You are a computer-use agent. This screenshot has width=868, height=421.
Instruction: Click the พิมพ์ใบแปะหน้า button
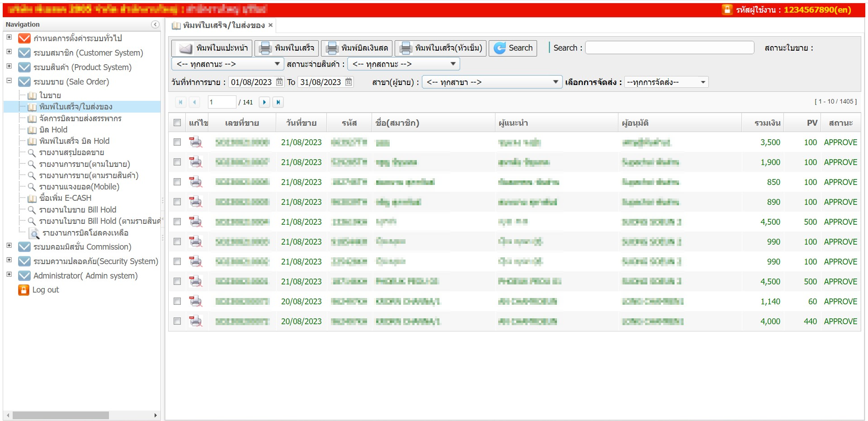point(212,48)
